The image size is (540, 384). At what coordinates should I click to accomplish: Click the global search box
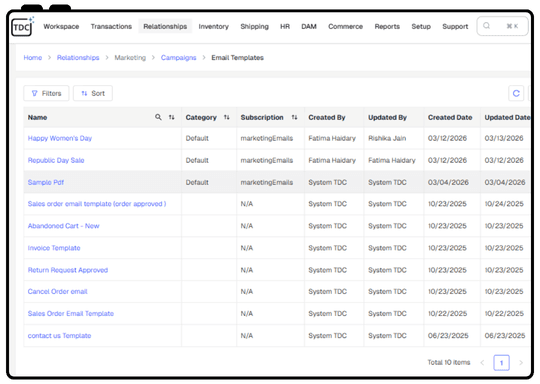coord(502,26)
